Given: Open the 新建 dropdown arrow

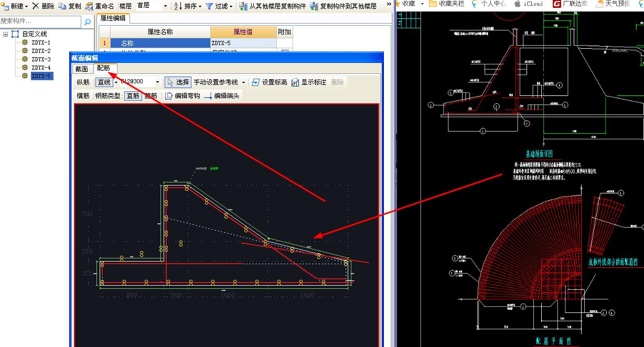Looking at the screenshot, I should (x=27, y=6).
